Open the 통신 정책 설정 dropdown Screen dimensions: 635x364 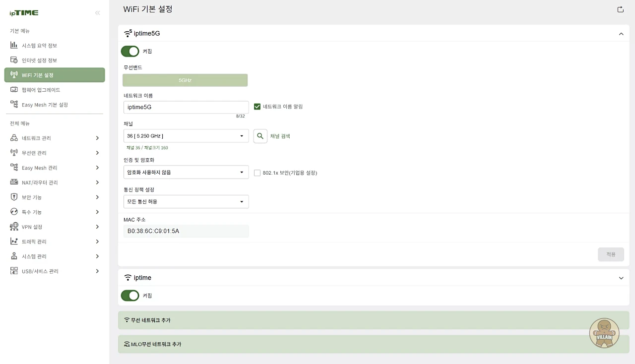[x=186, y=202]
